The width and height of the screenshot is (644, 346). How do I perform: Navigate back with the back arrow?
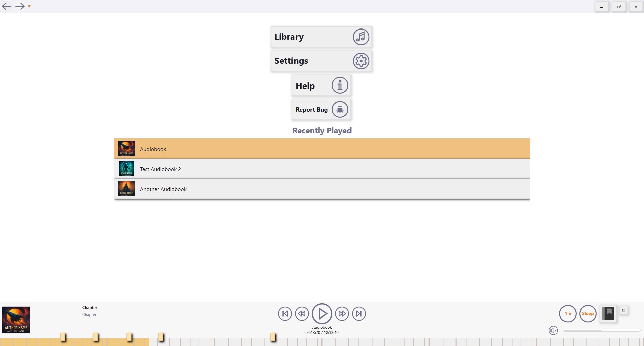pos(6,6)
